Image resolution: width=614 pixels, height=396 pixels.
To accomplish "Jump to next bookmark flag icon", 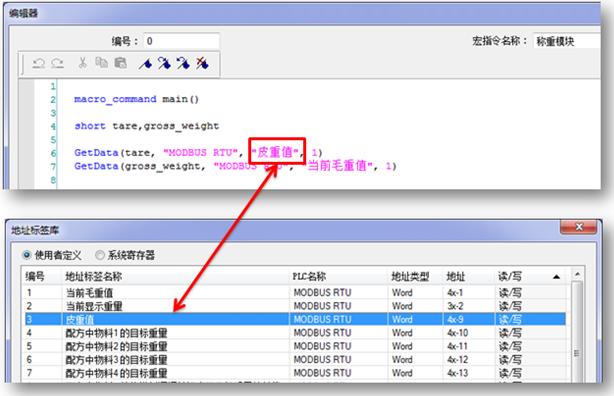I will click(x=164, y=63).
